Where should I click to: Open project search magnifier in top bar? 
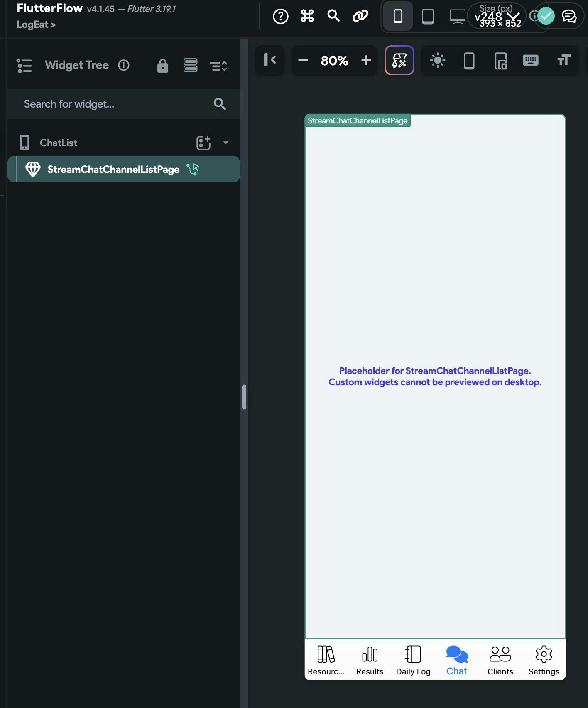click(333, 16)
